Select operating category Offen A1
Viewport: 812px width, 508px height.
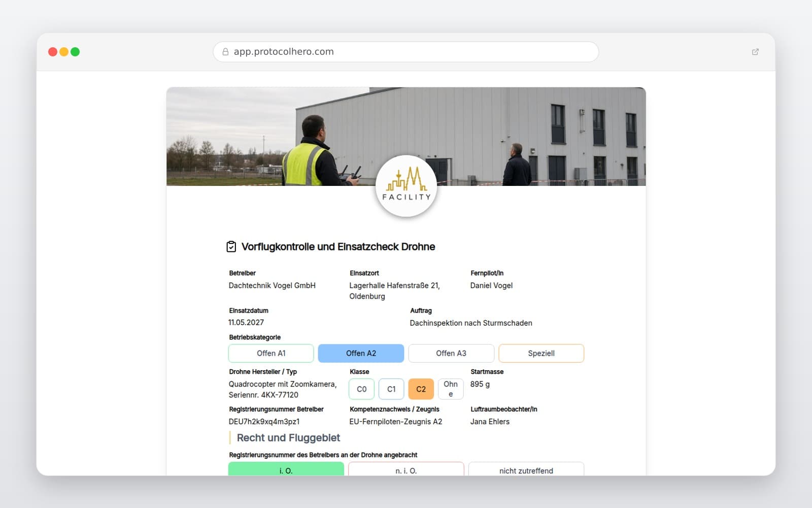[x=271, y=354]
